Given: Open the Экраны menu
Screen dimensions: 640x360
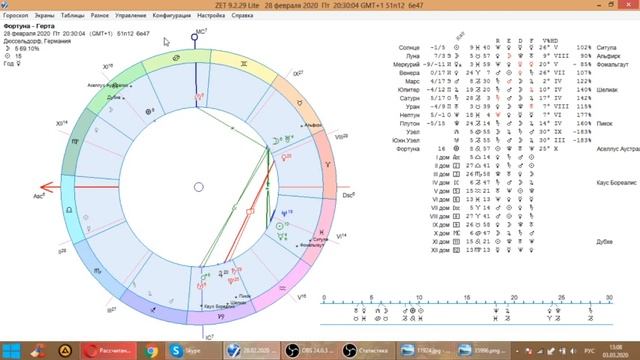Looking at the screenshot, I should 44,15.
